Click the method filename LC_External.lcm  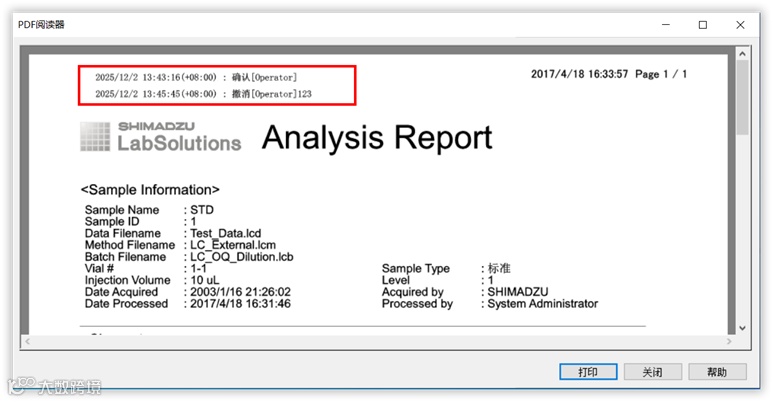pos(233,245)
